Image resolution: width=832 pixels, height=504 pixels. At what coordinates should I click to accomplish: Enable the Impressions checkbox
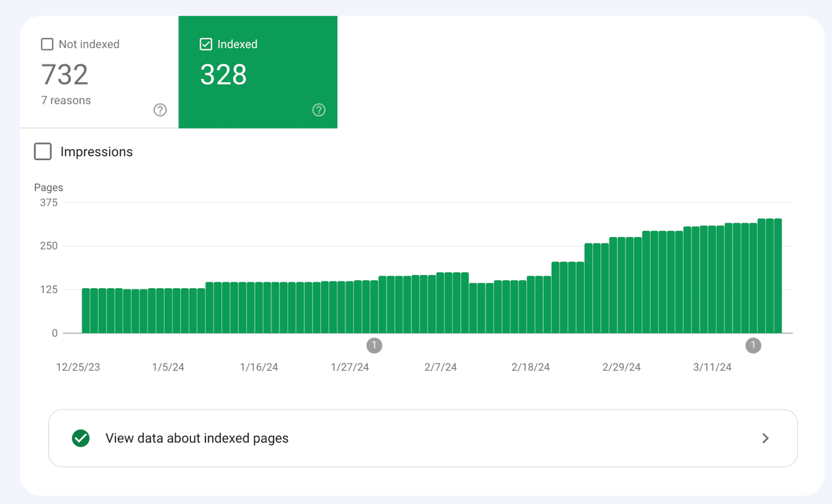click(x=43, y=152)
